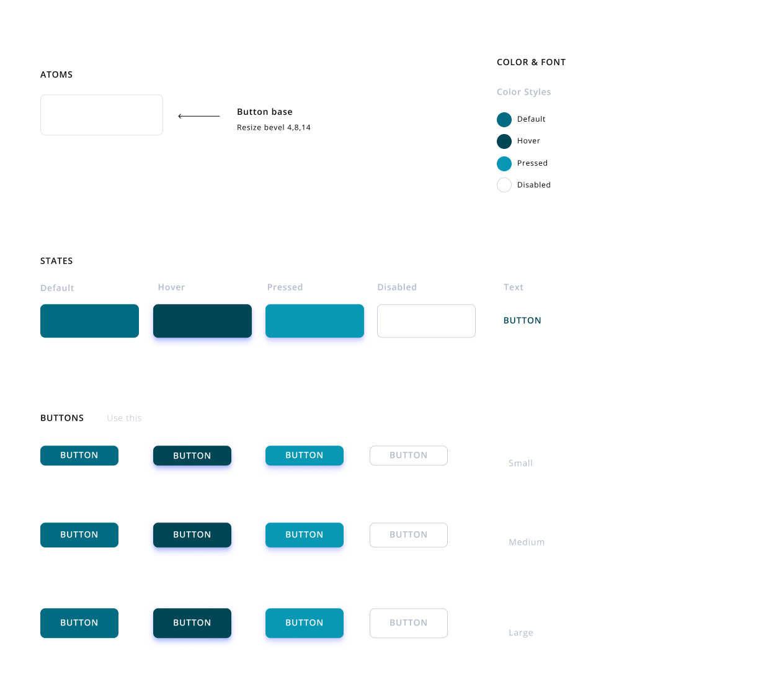The image size is (779, 700).
Task: Click the Button base rectangle under ATOMS
Action: [101, 114]
